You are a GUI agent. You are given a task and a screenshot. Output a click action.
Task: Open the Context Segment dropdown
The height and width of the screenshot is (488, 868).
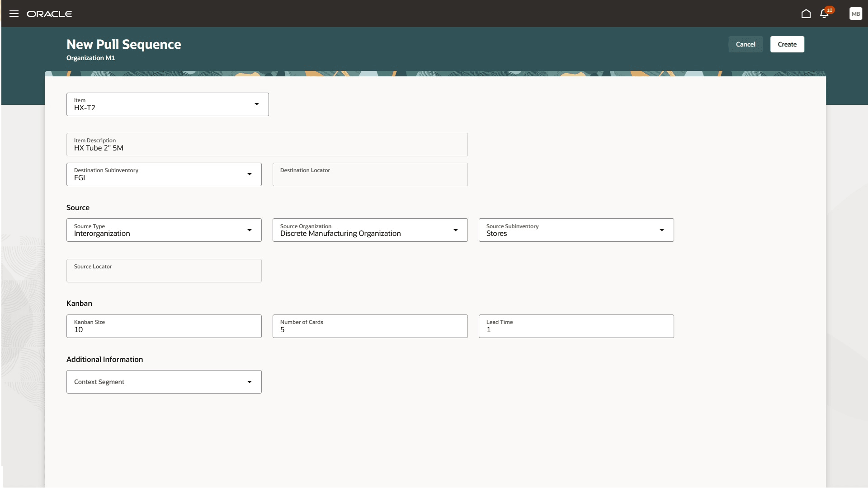(x=250, y=382)
